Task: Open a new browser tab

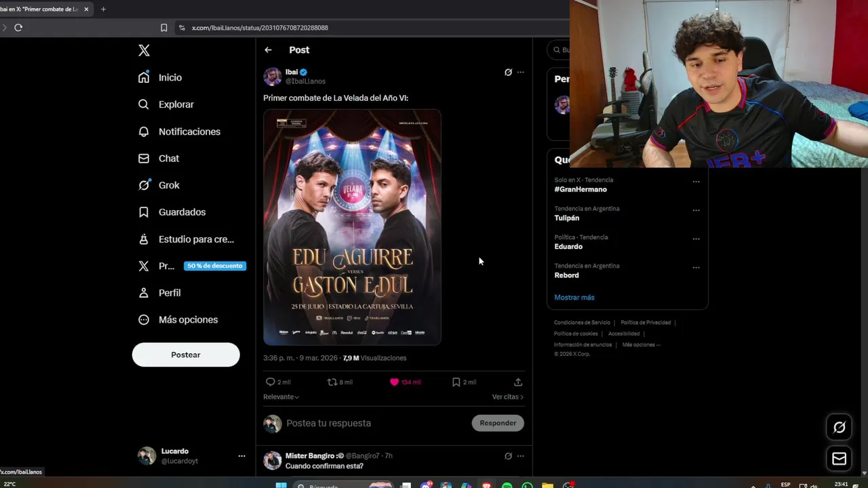Action: [103, 9]
